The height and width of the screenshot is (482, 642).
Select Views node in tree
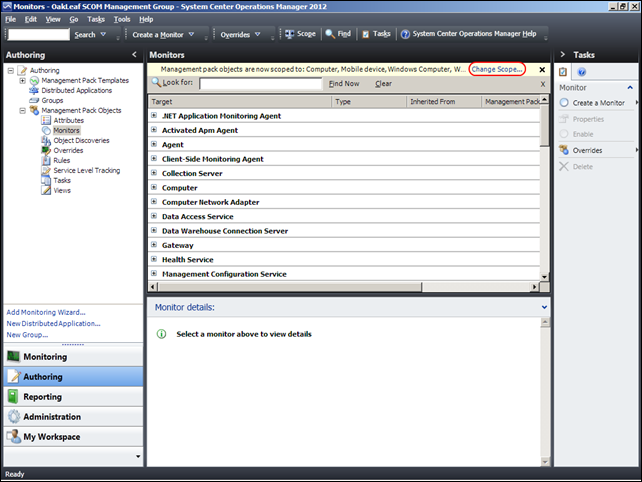tap(62, 190)
